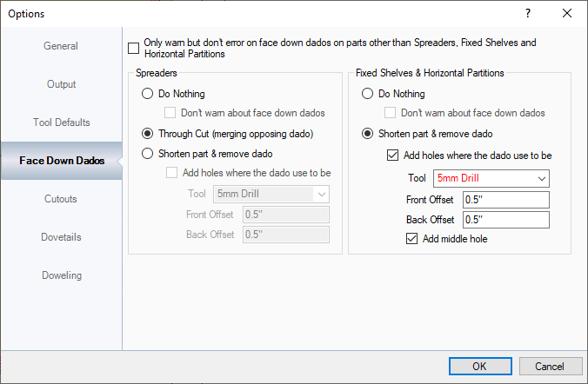Go to the Cutouts tab
588x384 pixels.
click(61, 199)
